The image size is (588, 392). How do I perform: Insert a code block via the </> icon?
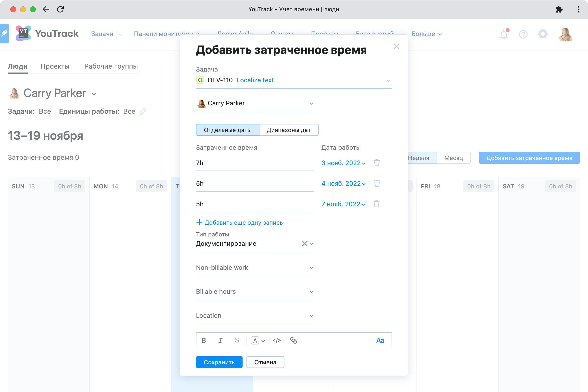pyautogui.click(x=277, y=340)
